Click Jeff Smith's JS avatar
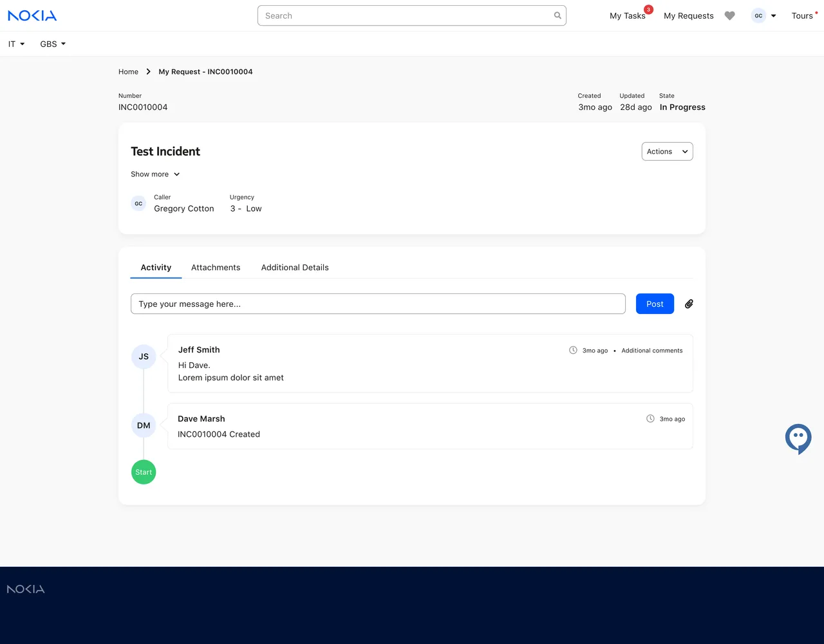Screen dimensions: 824x644 143,356
